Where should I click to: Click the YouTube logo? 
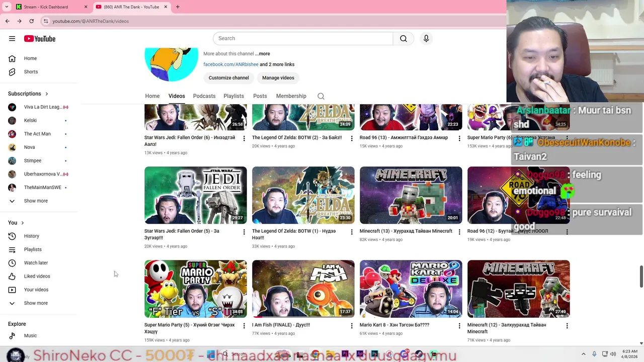[39, 39]
